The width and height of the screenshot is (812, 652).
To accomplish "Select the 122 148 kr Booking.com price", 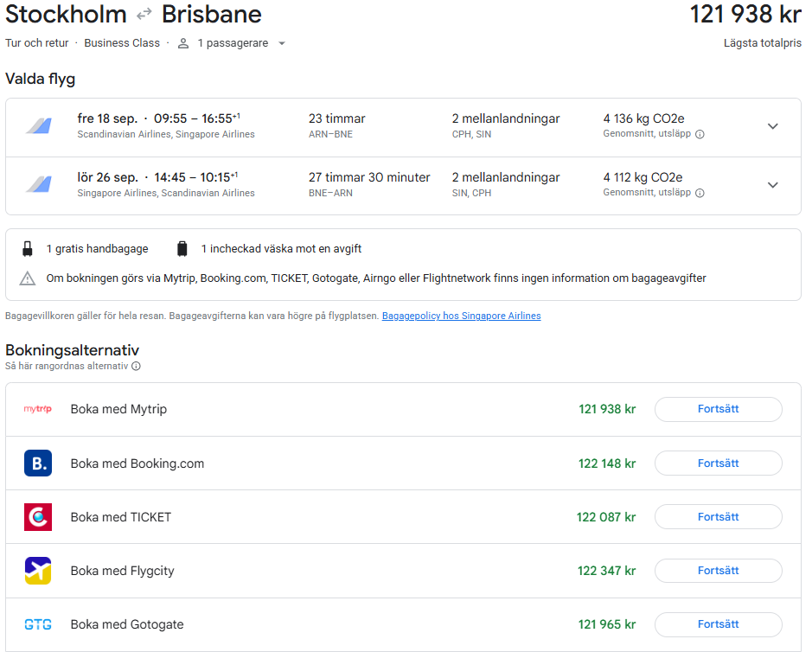I will pyautogui.click(x=607, y=463).
